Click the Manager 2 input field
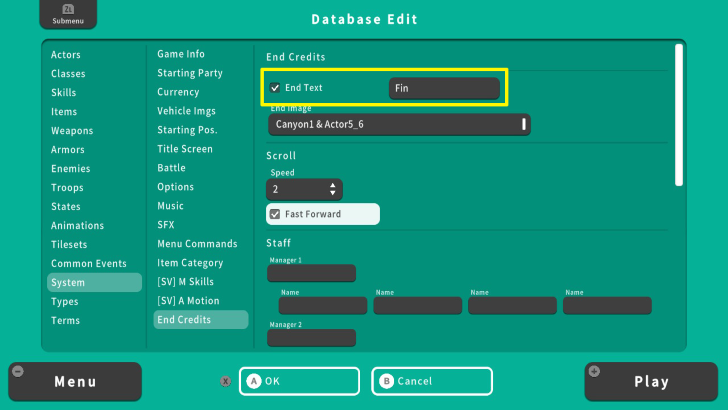The width and height of the screenshot is (728, 410). point(312,338)
